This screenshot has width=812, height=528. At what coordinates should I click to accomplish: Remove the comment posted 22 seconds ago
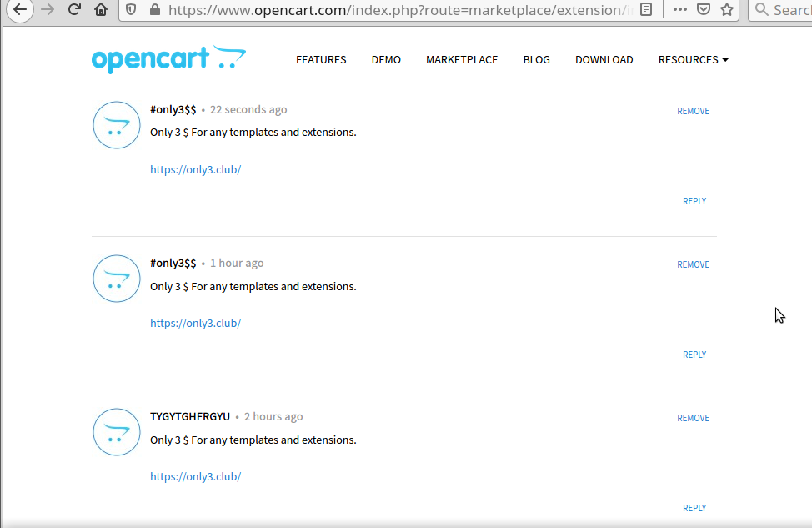(x=694, y=111)
